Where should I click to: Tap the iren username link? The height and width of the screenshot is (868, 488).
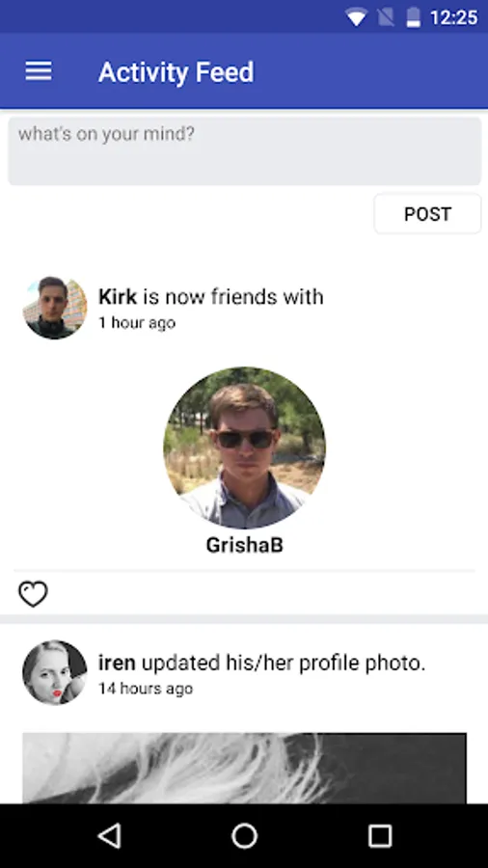[x=117, y=662]
